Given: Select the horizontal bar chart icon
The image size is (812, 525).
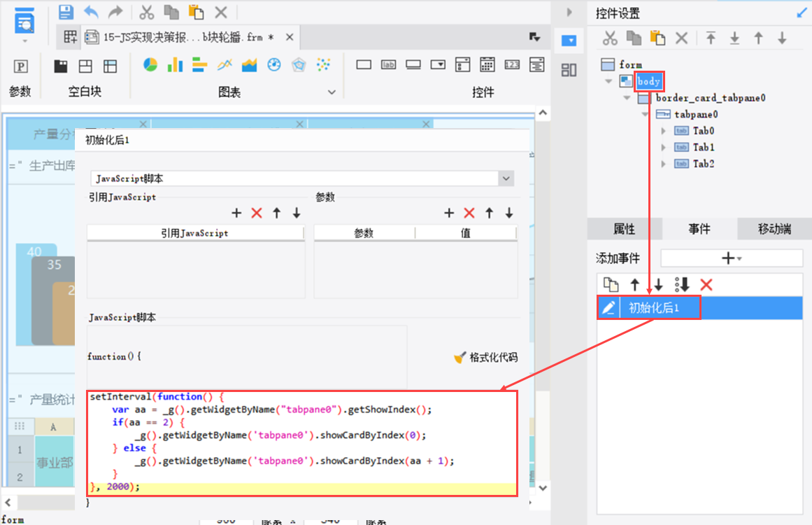Looking at the screenshot, I should pos(199,65).
